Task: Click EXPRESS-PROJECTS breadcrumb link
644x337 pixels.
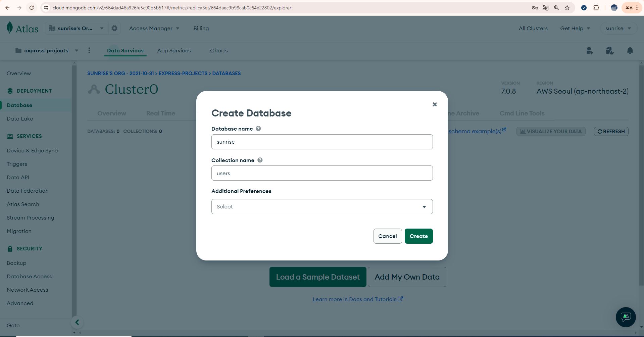Action: pos(183,73)
